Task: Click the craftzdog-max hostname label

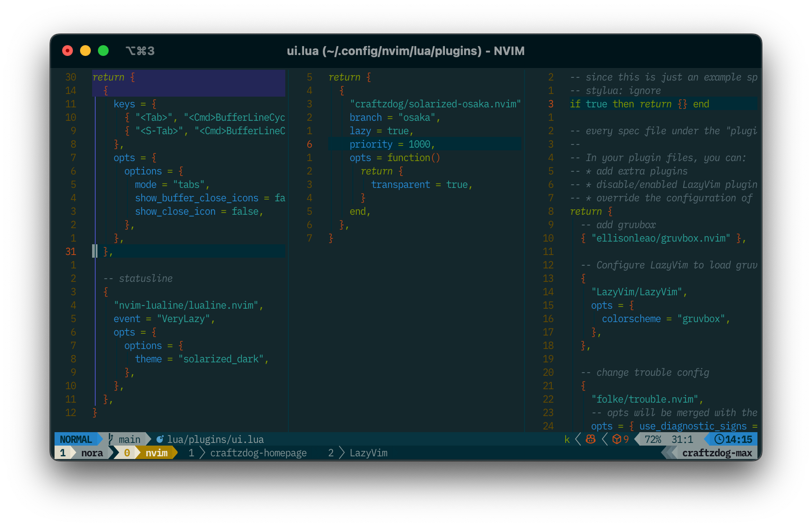Action: coord(717,453)
